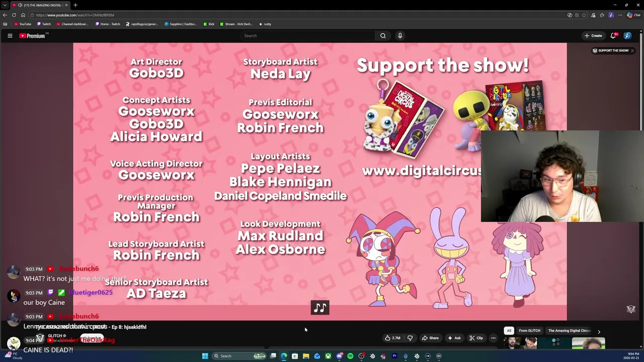Open Xbox app from the taskbar

click(x=328, y=356)
